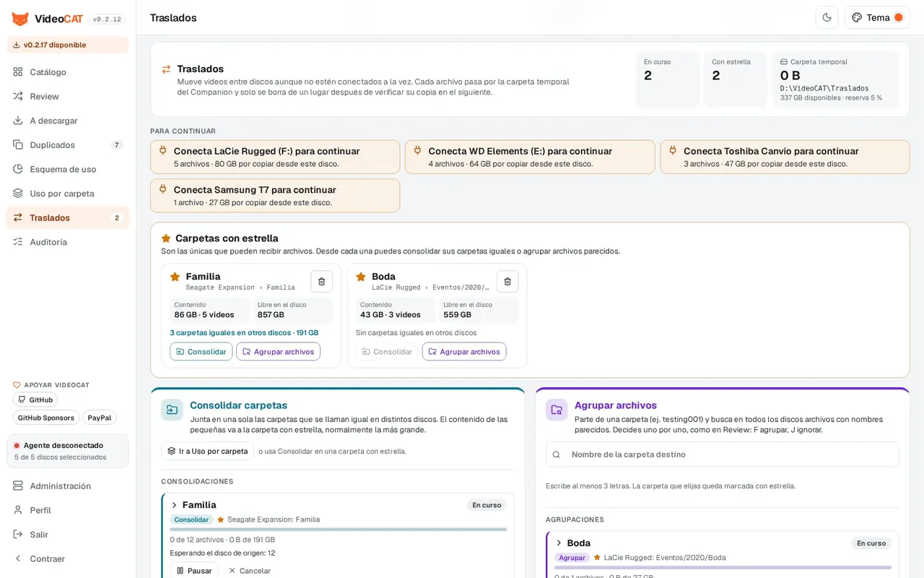This screenshot has height=578, width=924.
Task: Expand the Familia consolidation row chevron
Action: (174, 505)
